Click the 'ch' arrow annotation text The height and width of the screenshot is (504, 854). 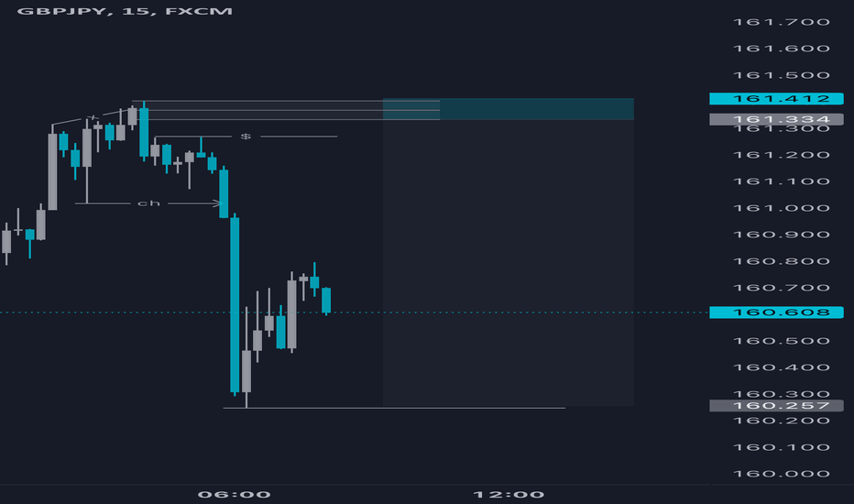point(148,203)
